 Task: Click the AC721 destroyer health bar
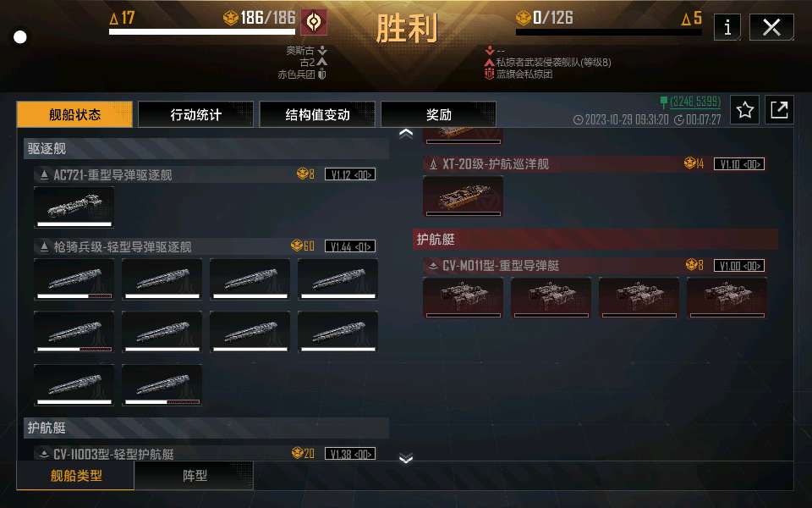click(74, 224)
